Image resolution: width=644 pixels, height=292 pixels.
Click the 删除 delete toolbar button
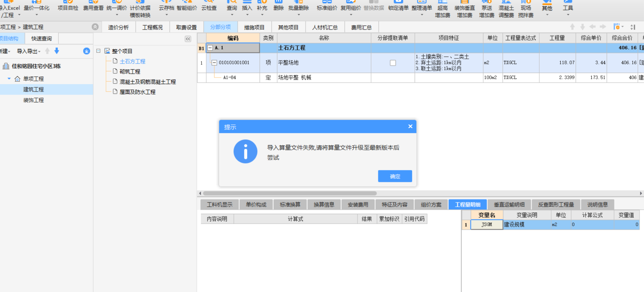coord(278,6)
